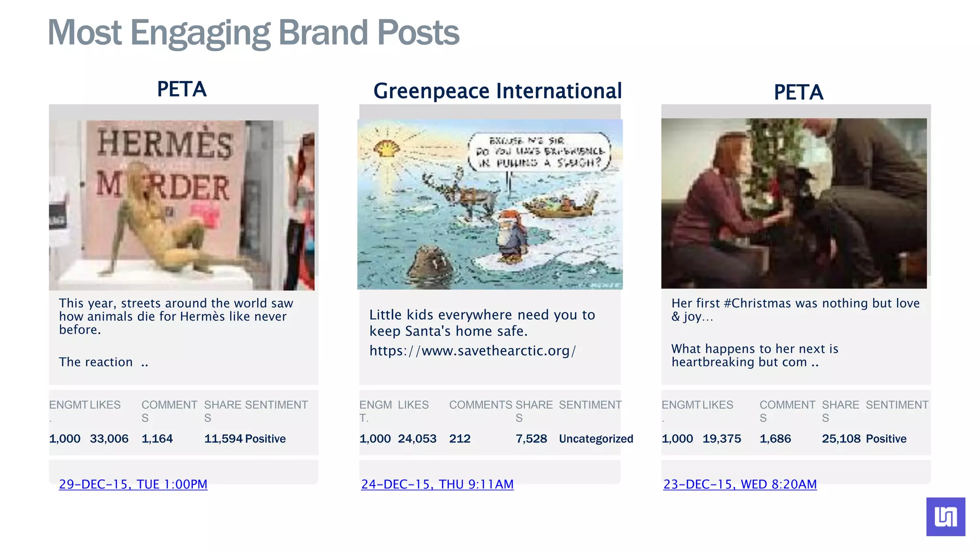Image resolution: width=980 pixels, height=551 pixels.
Task: Select comments value 212
Action: pos(460,439)
